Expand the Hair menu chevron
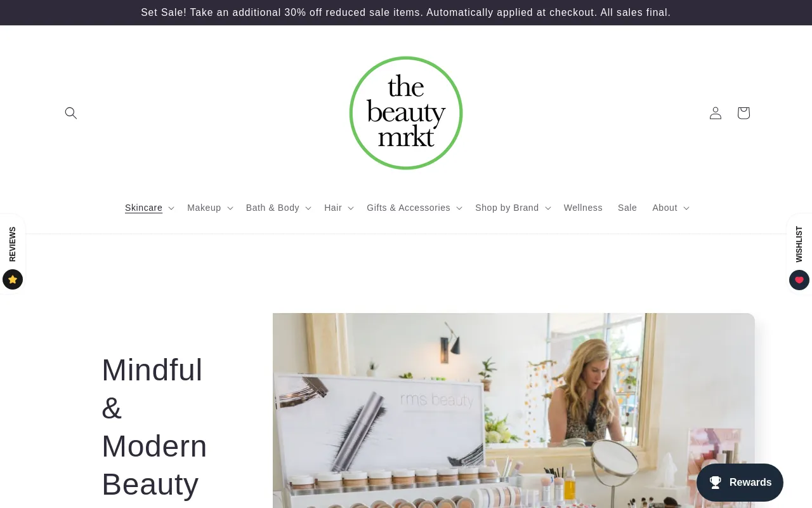 tap(351, 208)
